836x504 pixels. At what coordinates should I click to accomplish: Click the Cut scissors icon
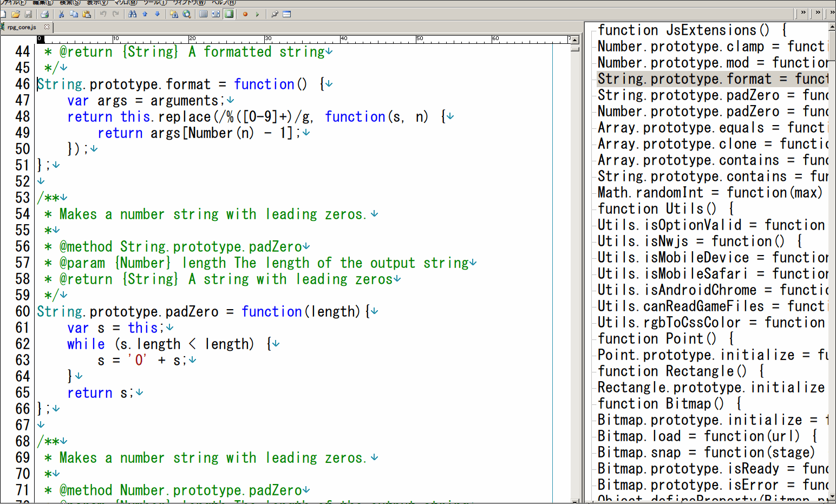pyautogui.click(x=61, y=14)
